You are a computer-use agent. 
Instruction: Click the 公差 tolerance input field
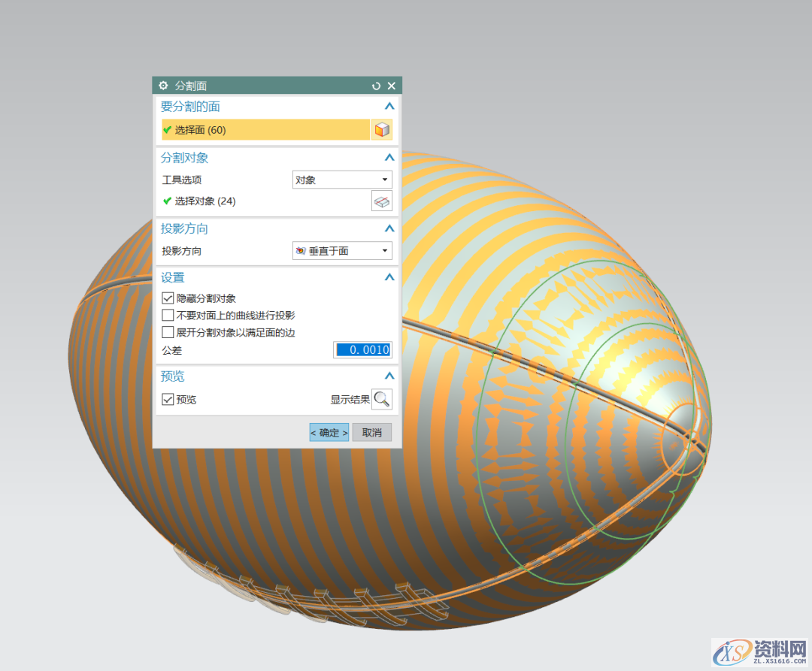pyautogui.click(x=362, y=350)
